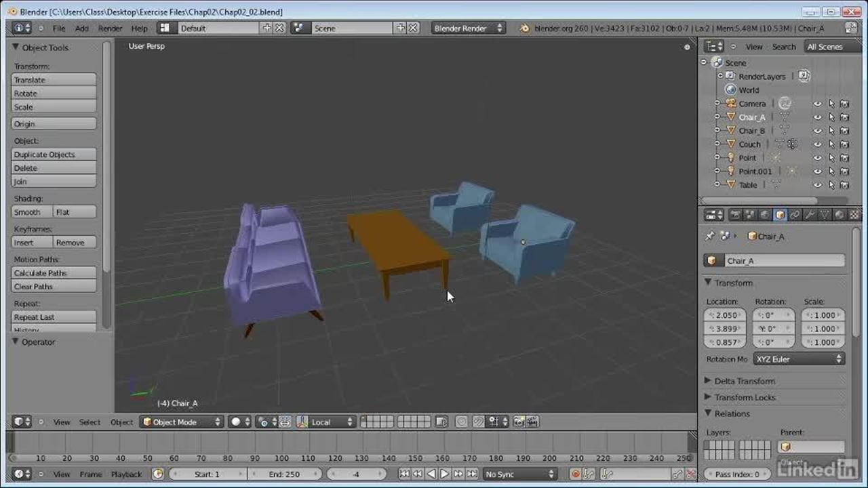Open the Object Mode dropdown
The image size is (868, 488).
(181, 422)
